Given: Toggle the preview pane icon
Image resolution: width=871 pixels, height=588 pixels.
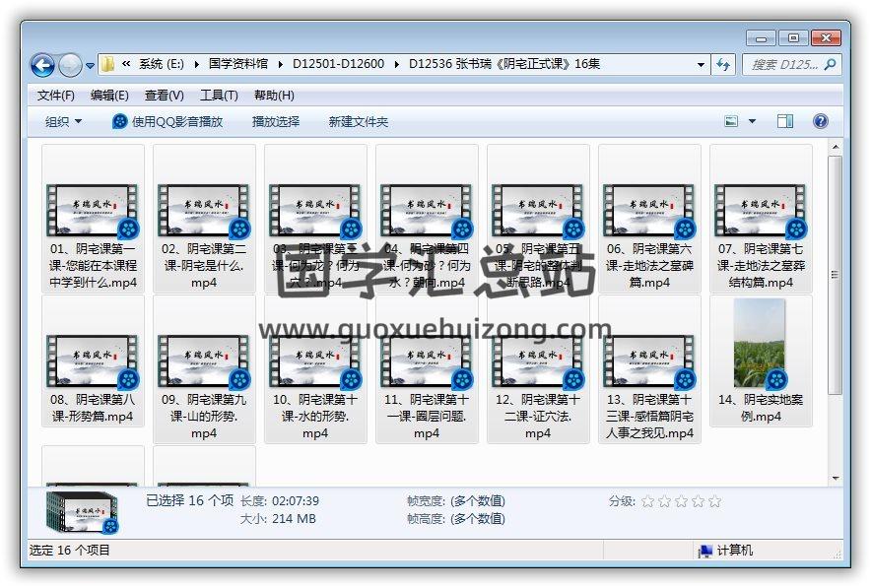Looking at the screenshot, I should point(785,121).
